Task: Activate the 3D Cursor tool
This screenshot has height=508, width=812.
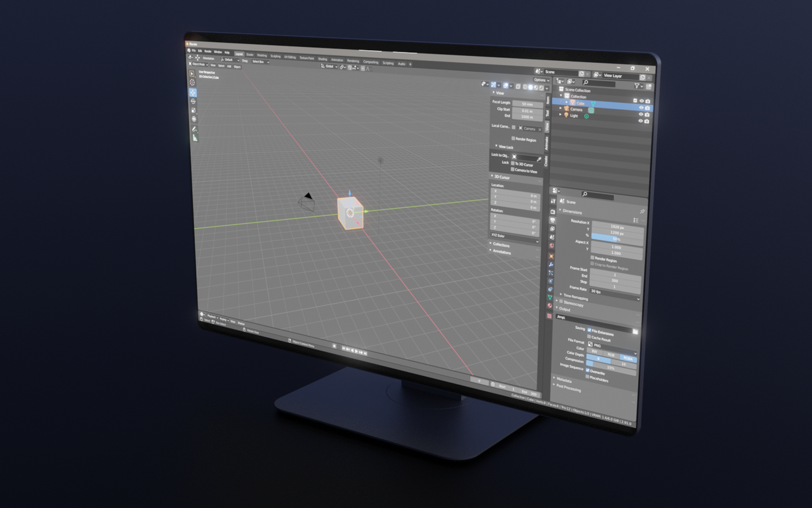Action: pos(192,82)
